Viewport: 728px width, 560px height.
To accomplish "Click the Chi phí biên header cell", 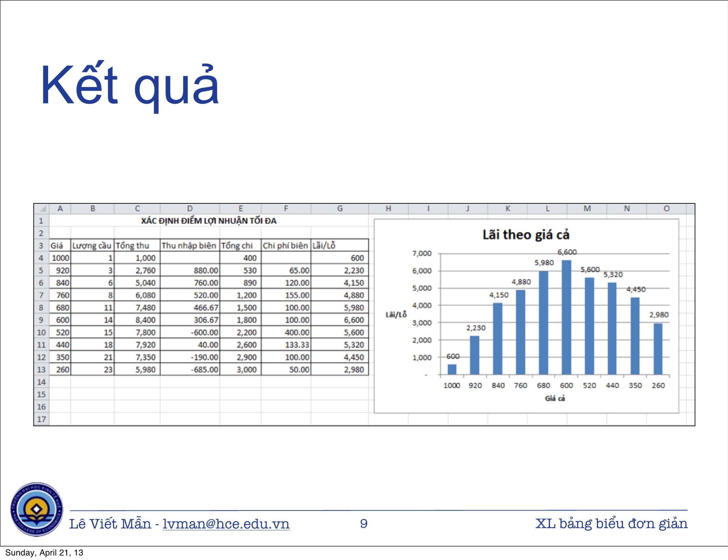I will point(286,245).
